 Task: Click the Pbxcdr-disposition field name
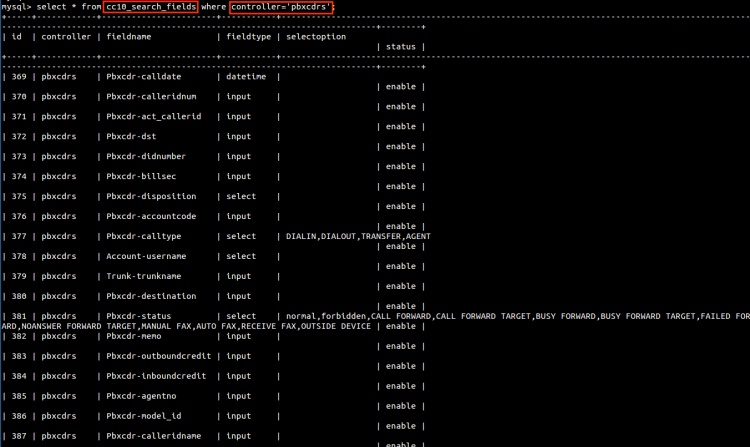(x=152, y=197)
